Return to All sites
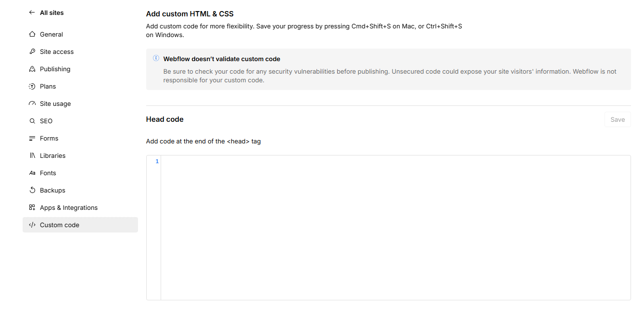The width and height of the screenshot is (644, 309). pos(51,13)
